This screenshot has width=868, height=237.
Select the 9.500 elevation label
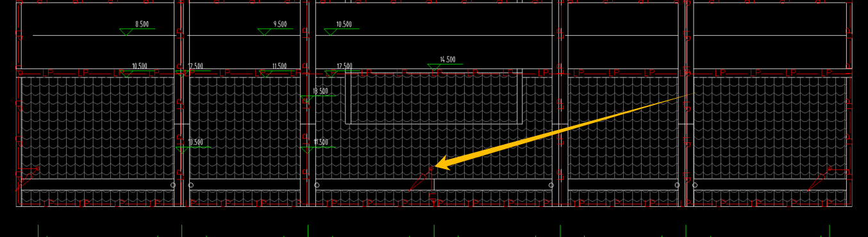[280, 24]
